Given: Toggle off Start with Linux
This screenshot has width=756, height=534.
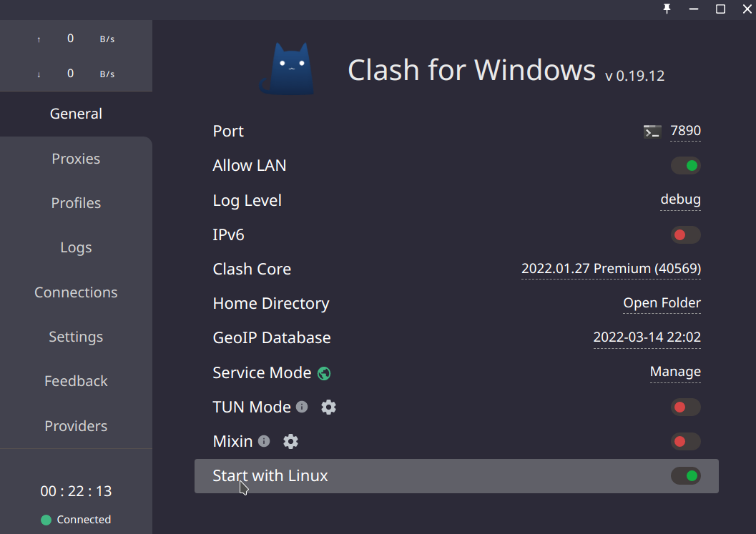Looking at the screenshot, I should (686, 475).
